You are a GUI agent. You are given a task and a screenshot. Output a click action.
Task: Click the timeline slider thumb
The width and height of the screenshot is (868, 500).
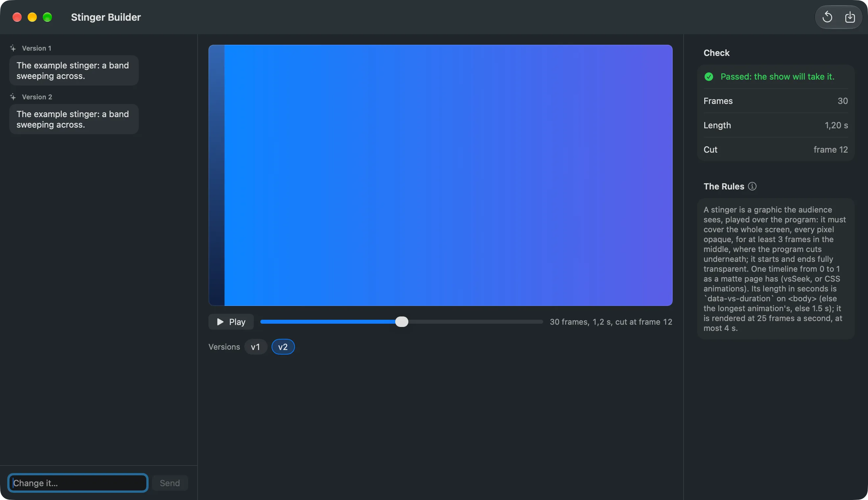[401, 322]
